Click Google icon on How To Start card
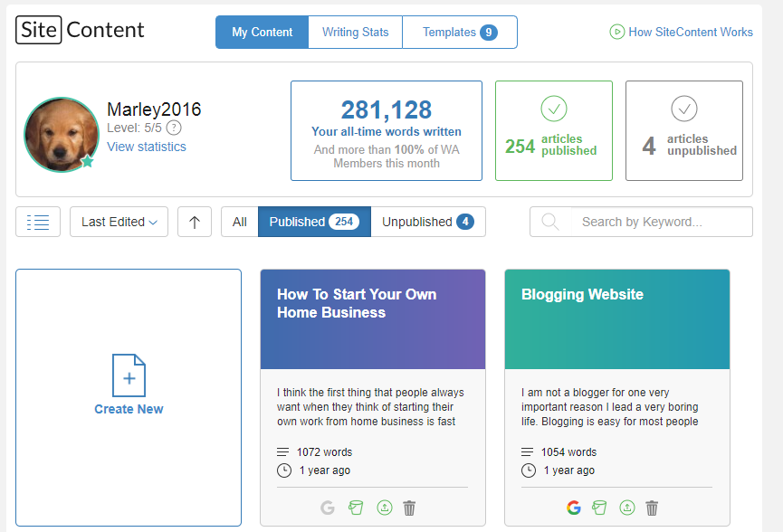Screen dimensions: 783x532 coord(328,508)
